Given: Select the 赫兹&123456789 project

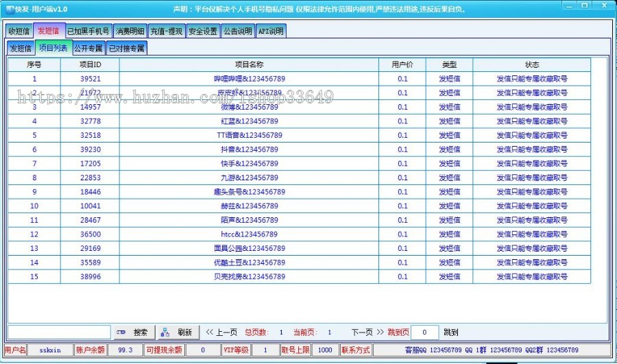Looking at the screenshot, I should click(250, 206).
